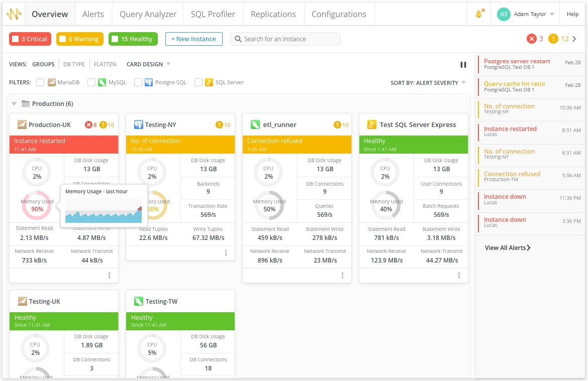Click Test SQL Server Express Memory Used 40% gauge

point(386,205)
